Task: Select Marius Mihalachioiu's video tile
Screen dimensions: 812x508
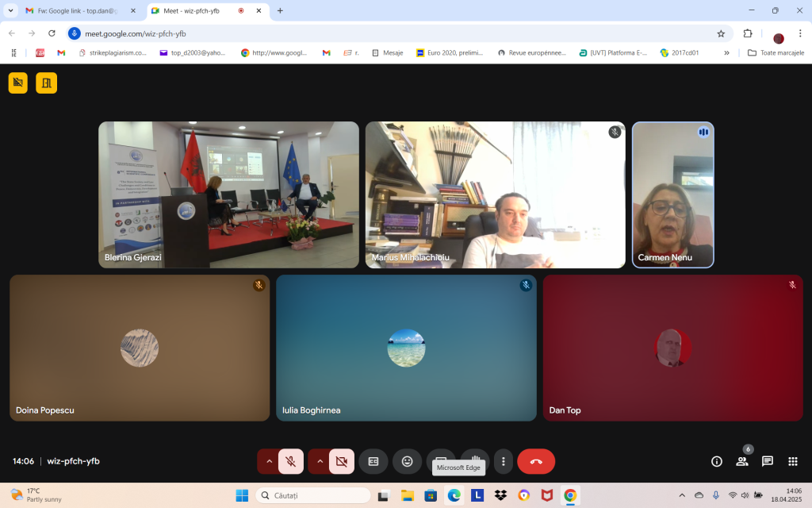Action: pyautogui.click(x=495, y=195)
